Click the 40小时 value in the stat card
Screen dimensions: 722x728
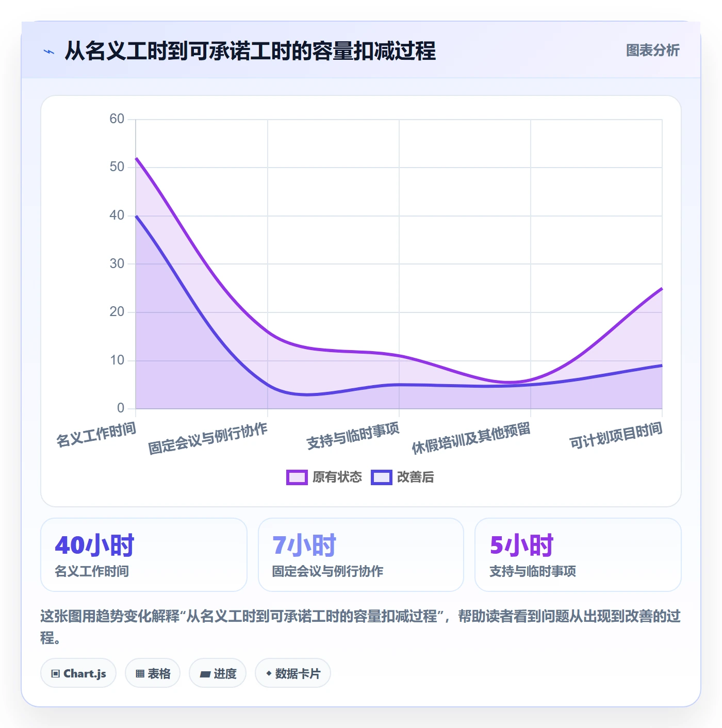94,545
